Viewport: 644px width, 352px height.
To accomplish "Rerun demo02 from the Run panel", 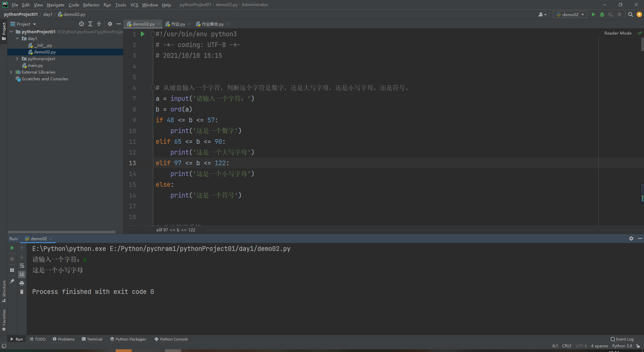I will [12, 248].
